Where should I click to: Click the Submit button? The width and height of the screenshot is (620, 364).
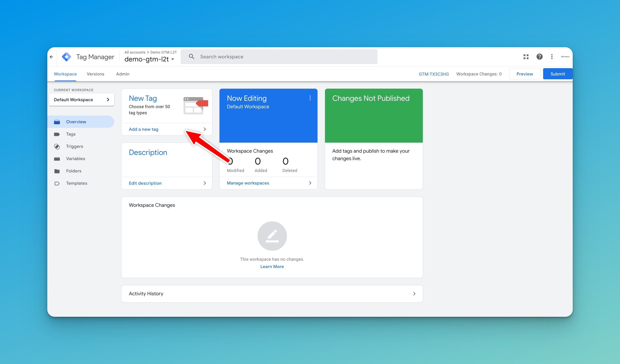pos(558,74)
